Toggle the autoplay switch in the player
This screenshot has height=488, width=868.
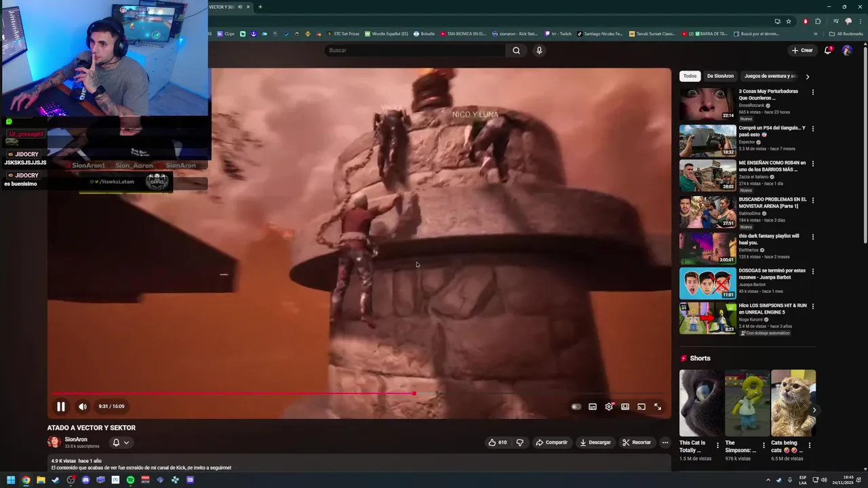[x=576, y=407]
